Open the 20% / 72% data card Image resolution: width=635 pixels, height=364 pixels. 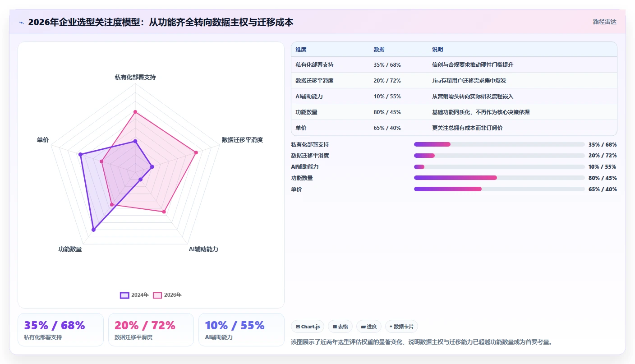point(151,330)
